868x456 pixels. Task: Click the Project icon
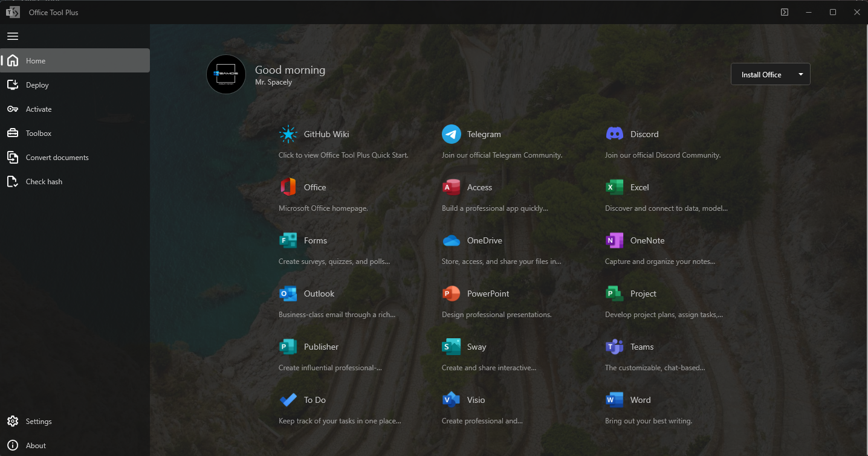pyautogui.click(x=615, y=294)
